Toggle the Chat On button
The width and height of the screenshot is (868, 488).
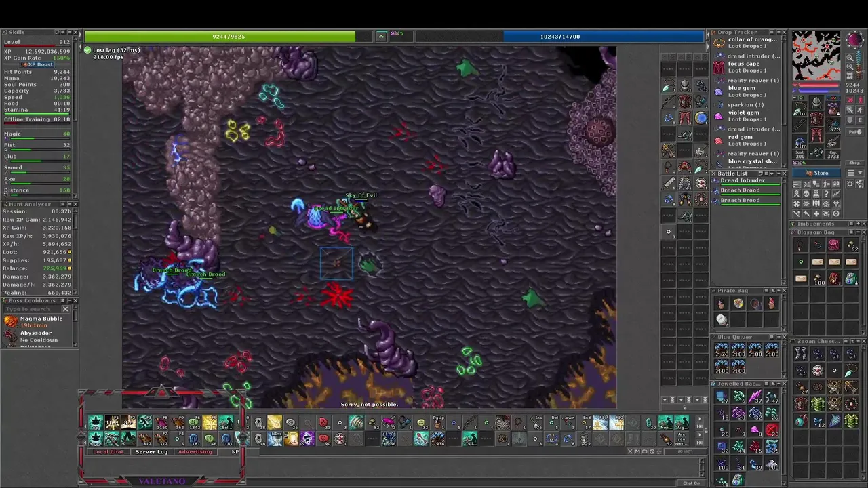pyautogui.click(x=692, y=483)
